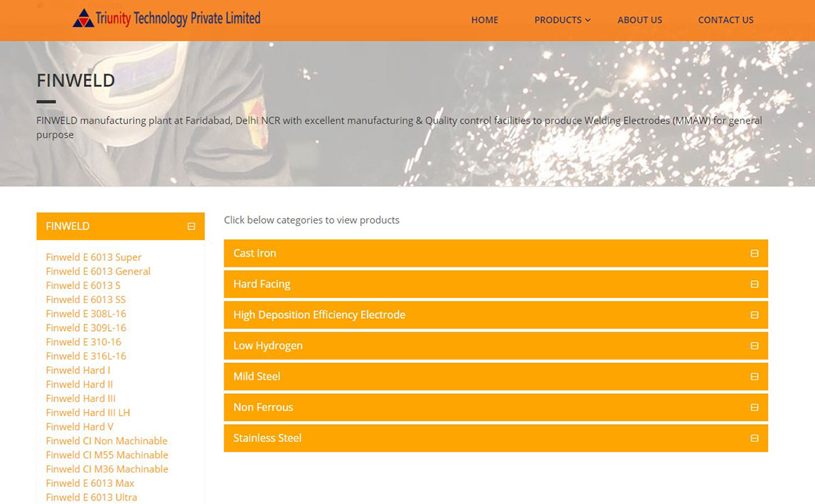815x504 pixels.
Task: Toggle the Low Hydrogen collapse icon
Action: (754, 346)
